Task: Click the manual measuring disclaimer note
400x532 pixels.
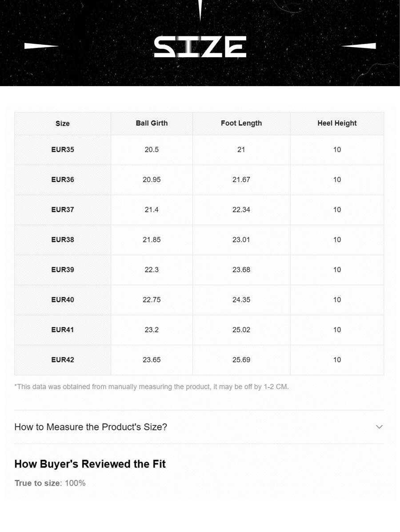Action: click(x=152, y=386)
